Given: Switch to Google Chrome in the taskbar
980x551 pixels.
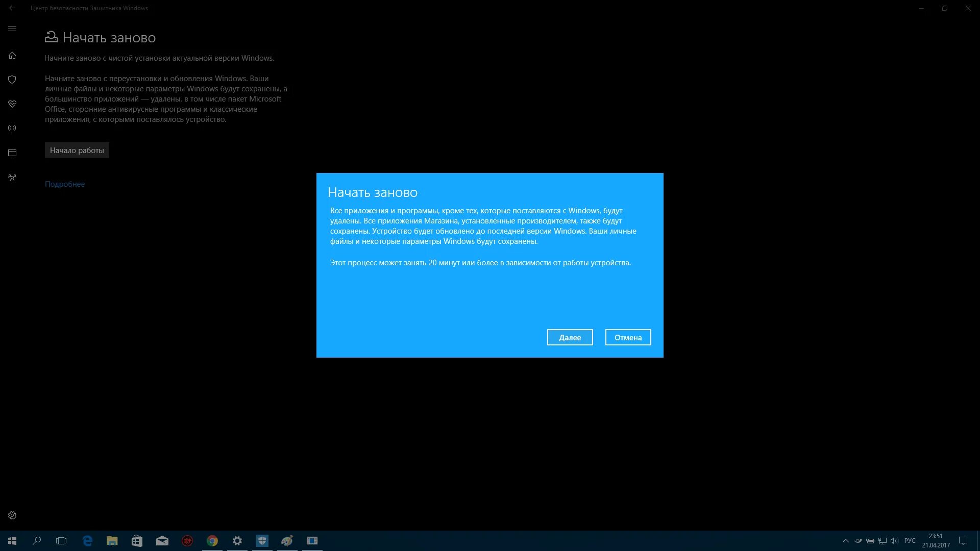Looking at the screenshot, I should 212,541.
